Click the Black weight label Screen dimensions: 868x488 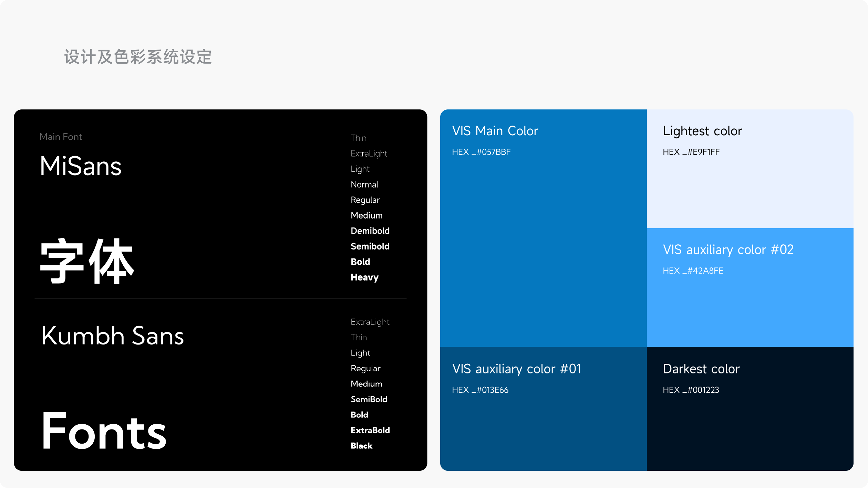(361, 446)
